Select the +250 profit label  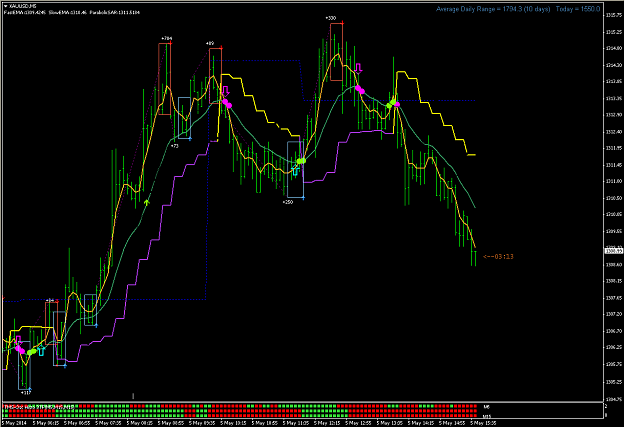click(288, 202)
